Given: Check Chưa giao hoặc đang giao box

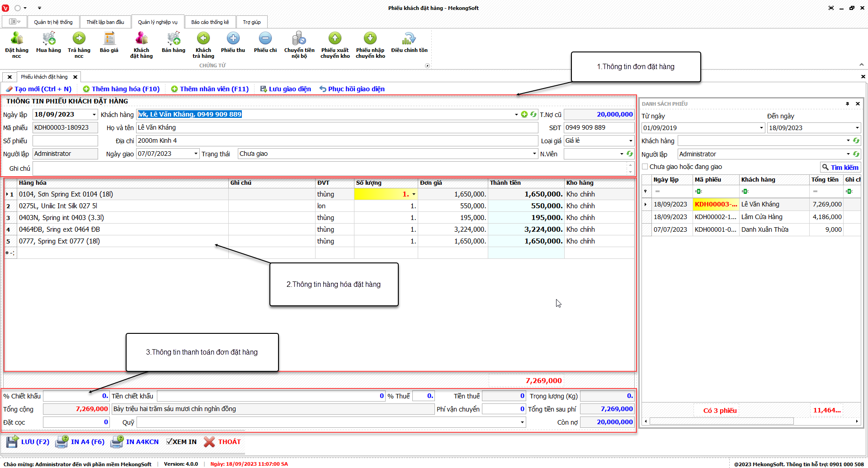Looking at the screenshot, I should pyautogui.click(x=645, y=167).
